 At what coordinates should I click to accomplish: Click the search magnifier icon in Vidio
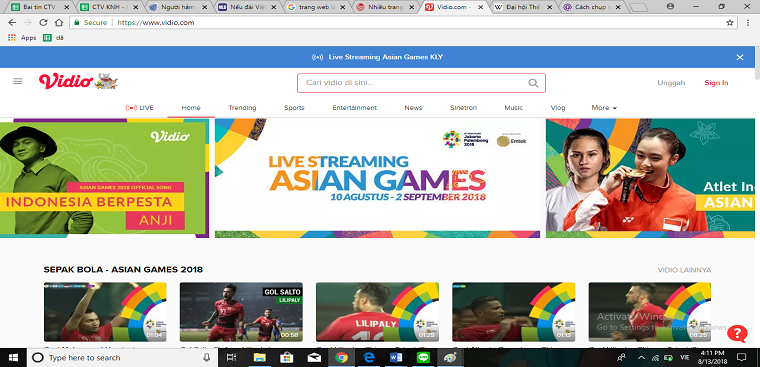[x=533, y=83]
